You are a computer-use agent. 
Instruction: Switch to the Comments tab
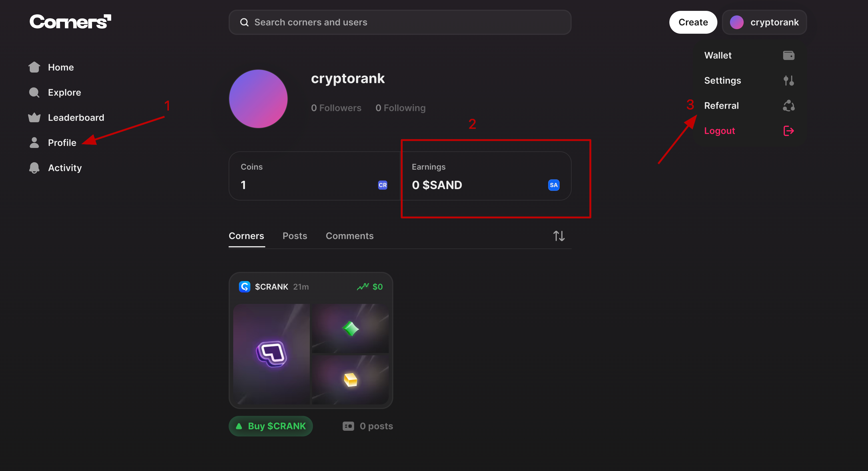tap(350, 236)
